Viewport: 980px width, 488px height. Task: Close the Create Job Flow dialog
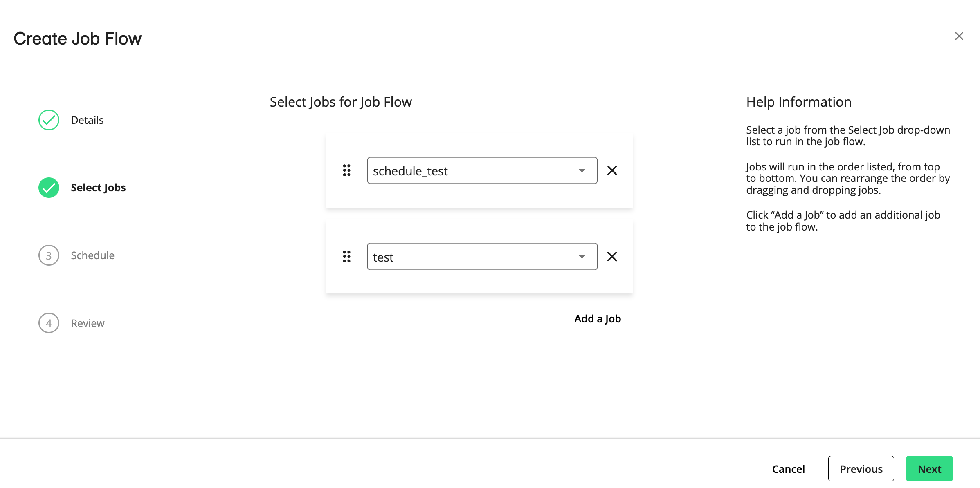pyautogui.click(x=959, y=36)
